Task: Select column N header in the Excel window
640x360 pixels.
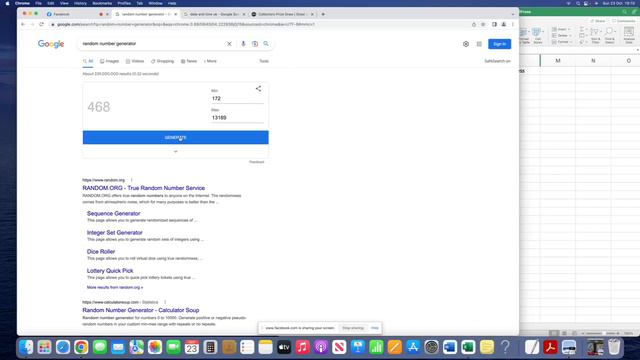Action: [x=593, y=61]
